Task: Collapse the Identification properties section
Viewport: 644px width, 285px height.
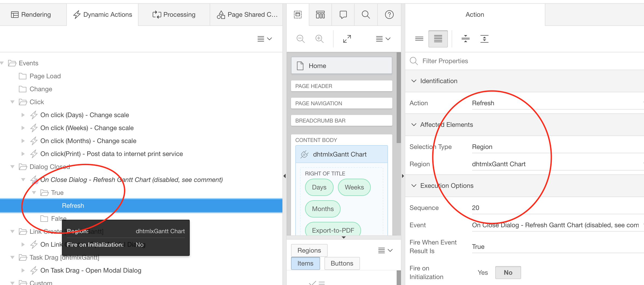Action: [414, 81]
